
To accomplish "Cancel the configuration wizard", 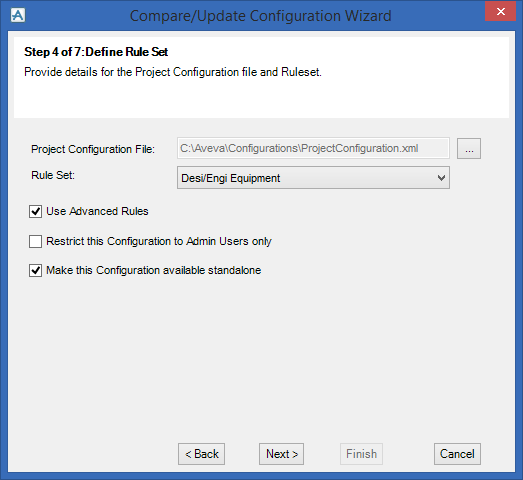I will click(x=457, y=454).
